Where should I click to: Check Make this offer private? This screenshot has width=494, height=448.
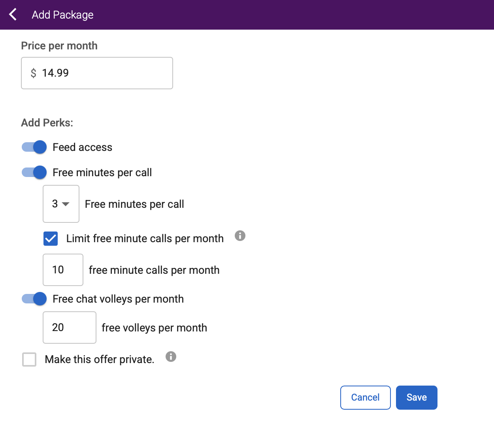tap(29, 360)
